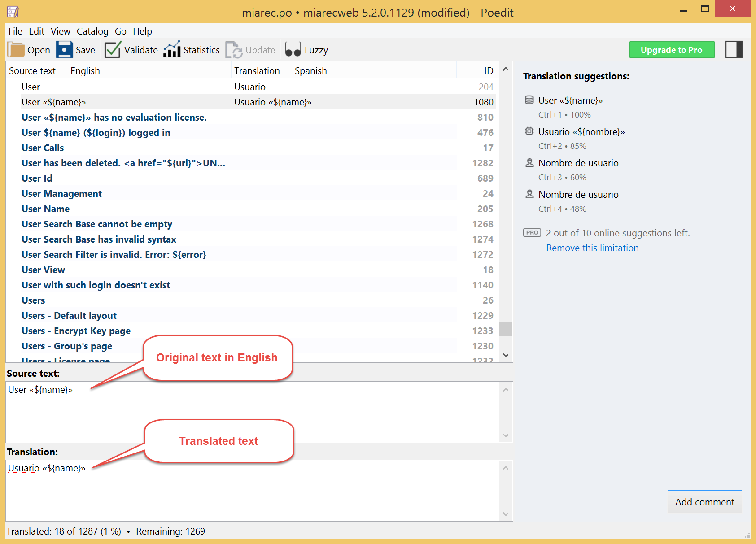This screenshot has height=544, width=756.
Task: Select the 'User View' entry
Action: [x=251, y=270]
